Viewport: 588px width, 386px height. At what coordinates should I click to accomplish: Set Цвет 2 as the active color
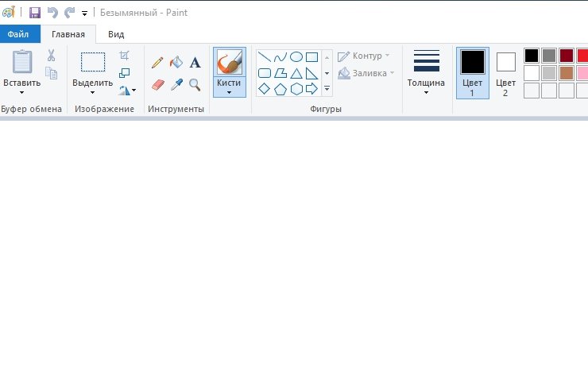click(505, 73)
